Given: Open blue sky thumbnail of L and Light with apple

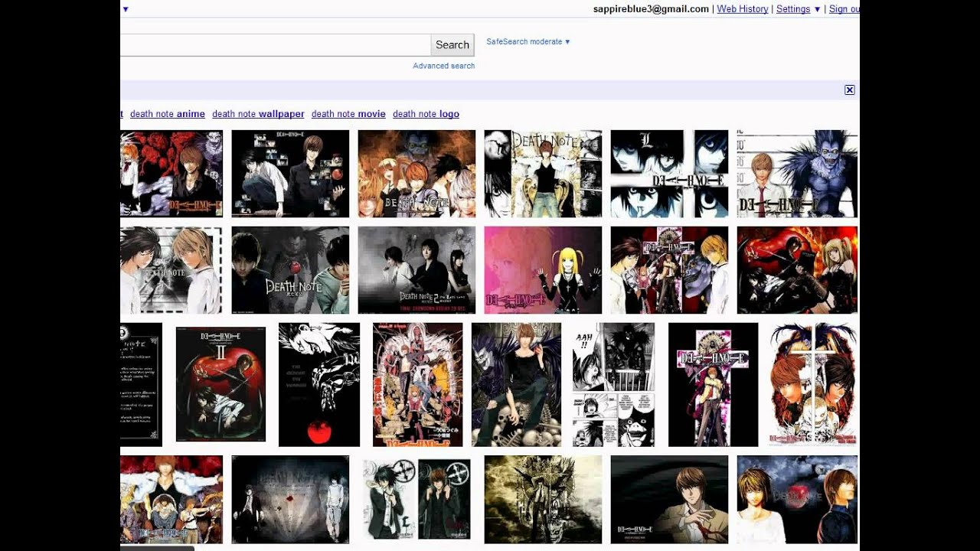Looking at the screenshot, I should (797, 500).
